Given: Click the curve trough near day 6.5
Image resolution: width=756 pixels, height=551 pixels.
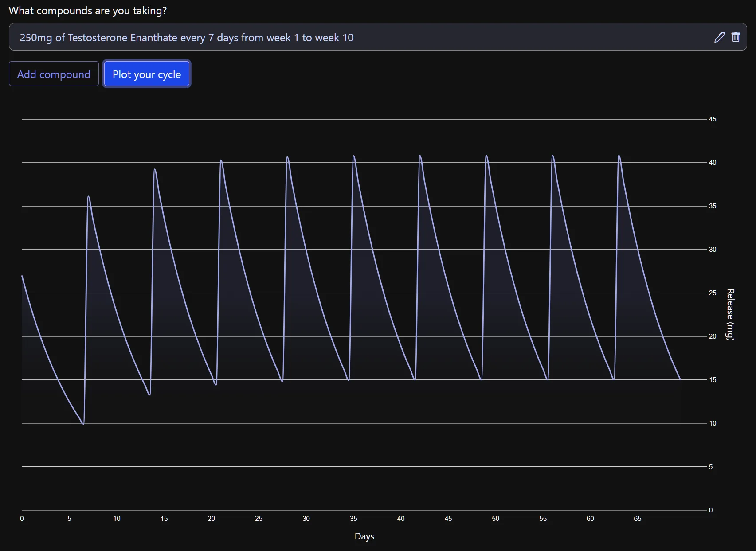Looking at the screenshot, I should click(83, 424).
